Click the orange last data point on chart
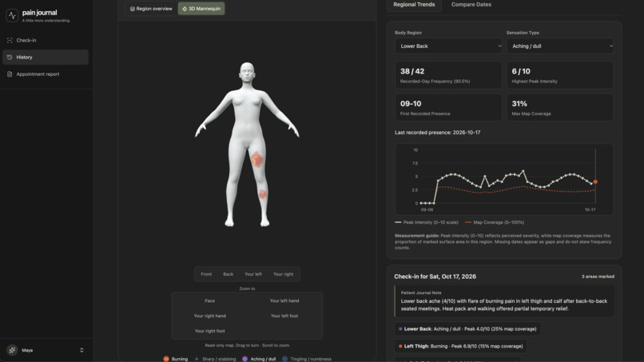This screenshot has width=644, height=362. click(595, 181)
